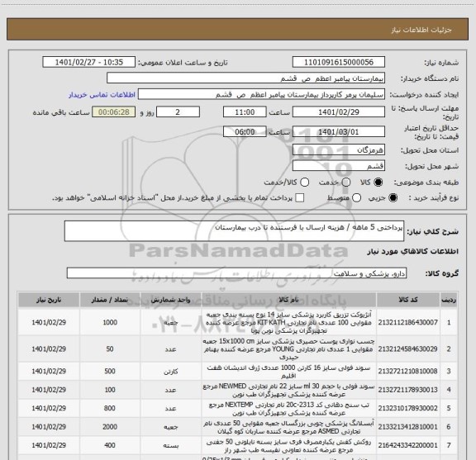The image size is (476, 460).
Task: Click item code 2132721210810008
Action: [x=407, y=371]
